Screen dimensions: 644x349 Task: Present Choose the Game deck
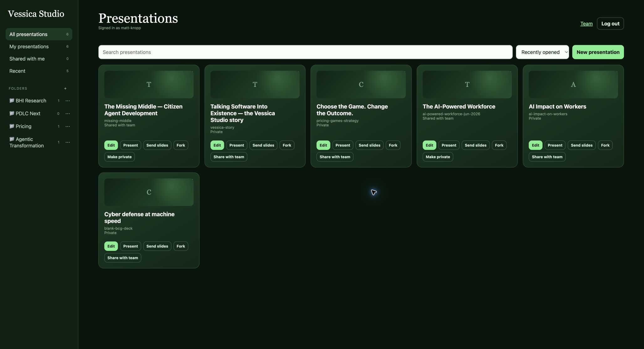tap(343, 145)
